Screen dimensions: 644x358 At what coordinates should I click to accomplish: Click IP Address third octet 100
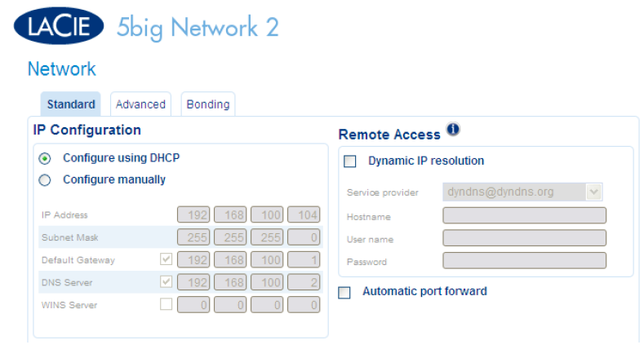(267, 214)
